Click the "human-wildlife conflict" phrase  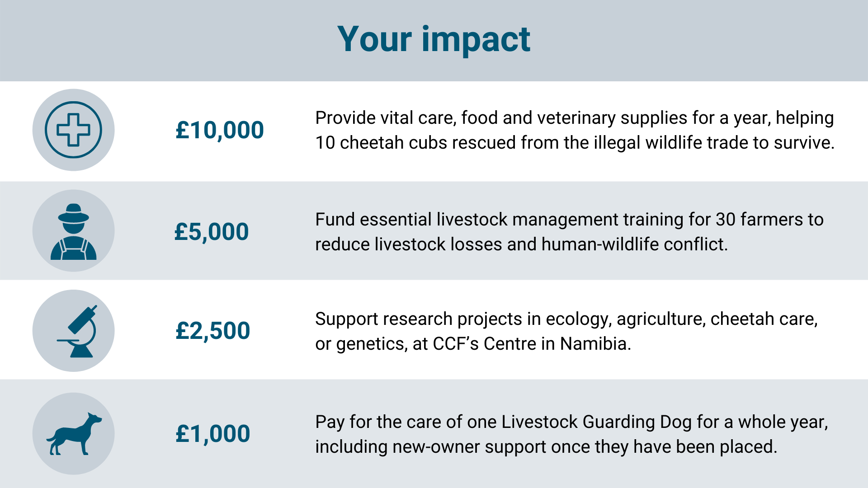634,244
